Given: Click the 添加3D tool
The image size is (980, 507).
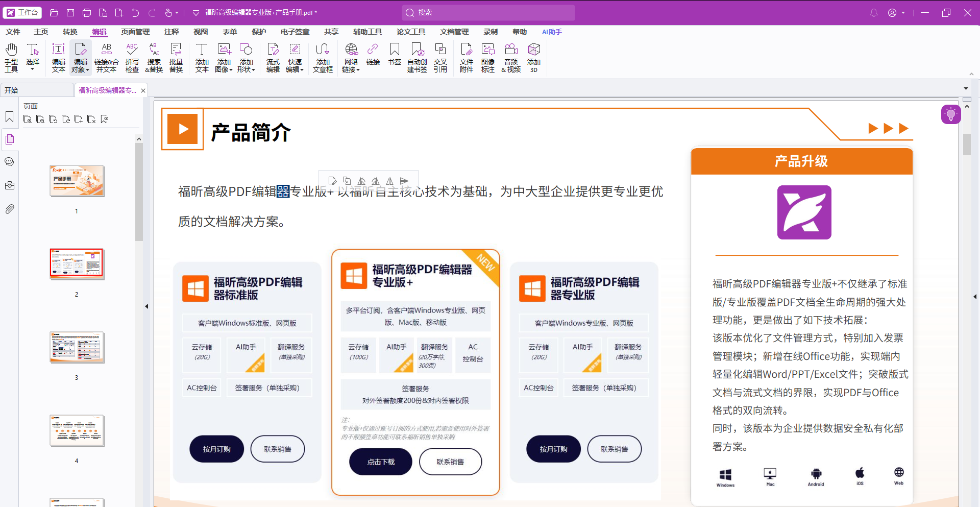Looking at the screenshot, I should click(x=534, y=57).
